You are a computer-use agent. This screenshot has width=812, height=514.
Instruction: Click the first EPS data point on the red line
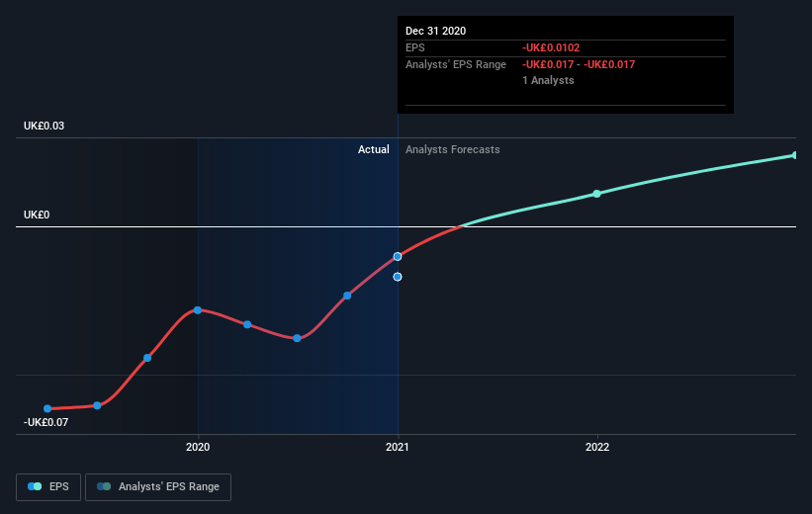47,408
